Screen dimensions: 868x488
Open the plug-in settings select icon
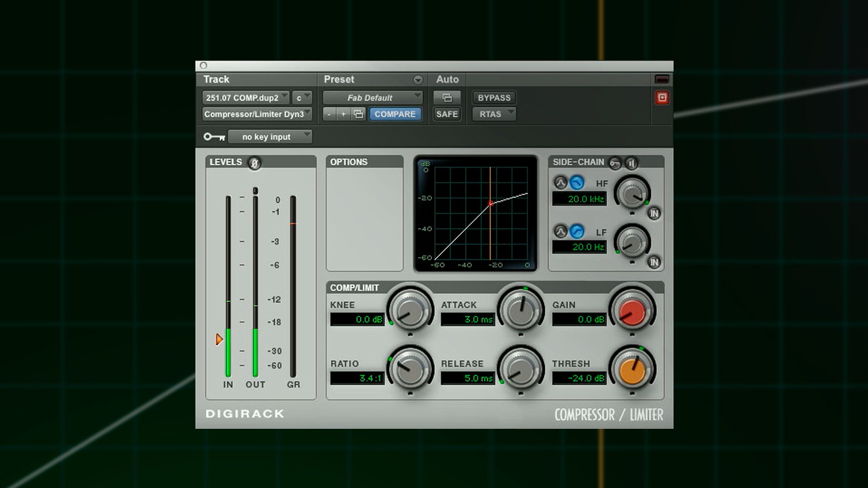(358, 114)
